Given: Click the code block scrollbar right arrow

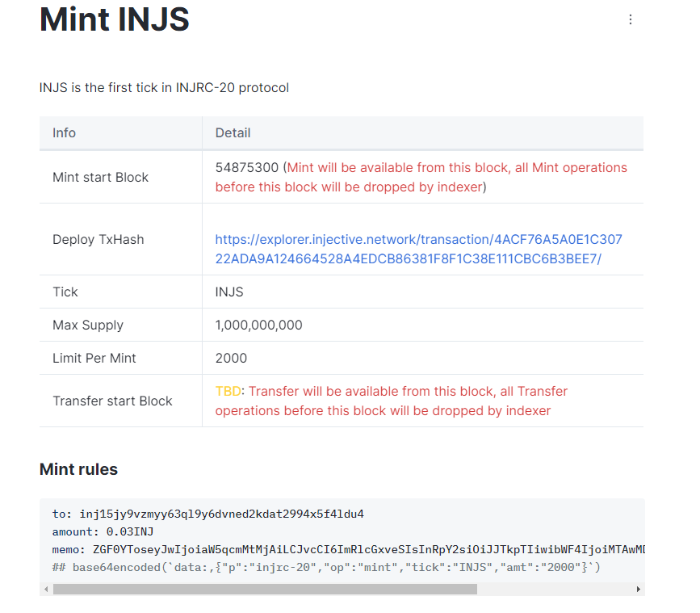Looking at the screenshot, I should [x=639, y=590].
